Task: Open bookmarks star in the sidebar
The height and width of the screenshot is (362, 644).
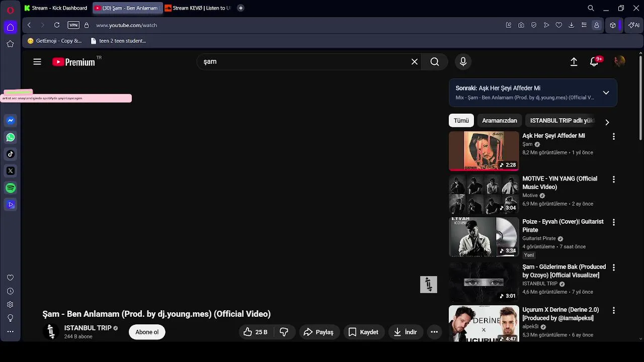Action: pos(10,44)
